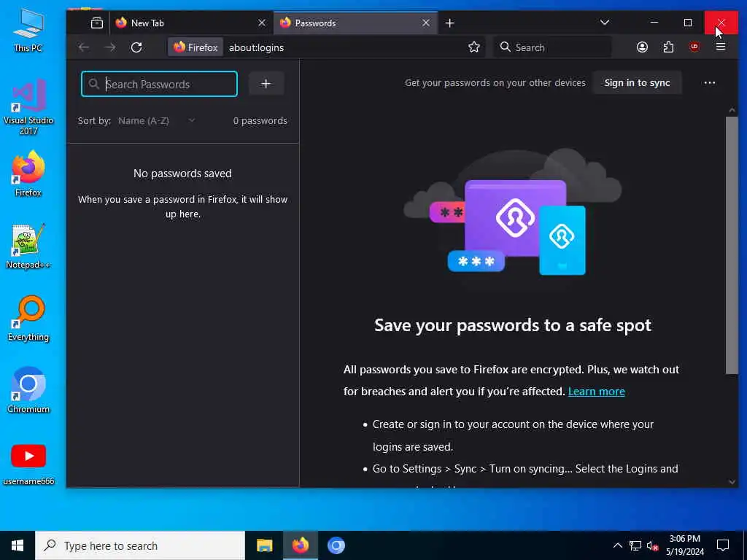
Task: Open the Firefox hamburger application menu
Action: (721, 47)
